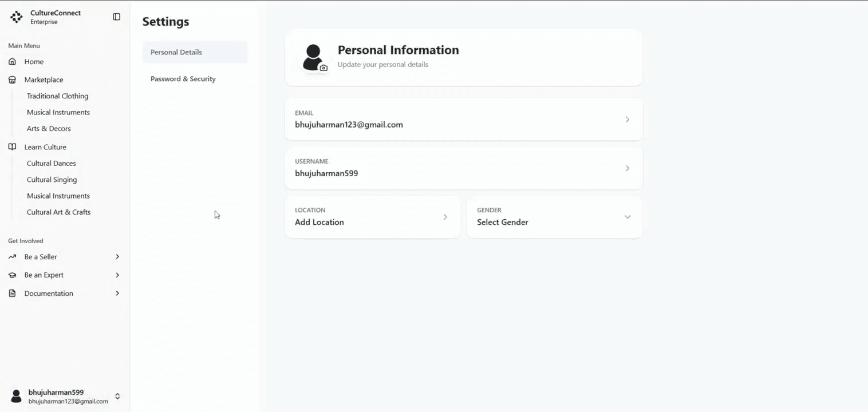Click the Be an Expert graduation cap icon
The width and height of the screenshot is (868, 412).
tap(12, 275)
